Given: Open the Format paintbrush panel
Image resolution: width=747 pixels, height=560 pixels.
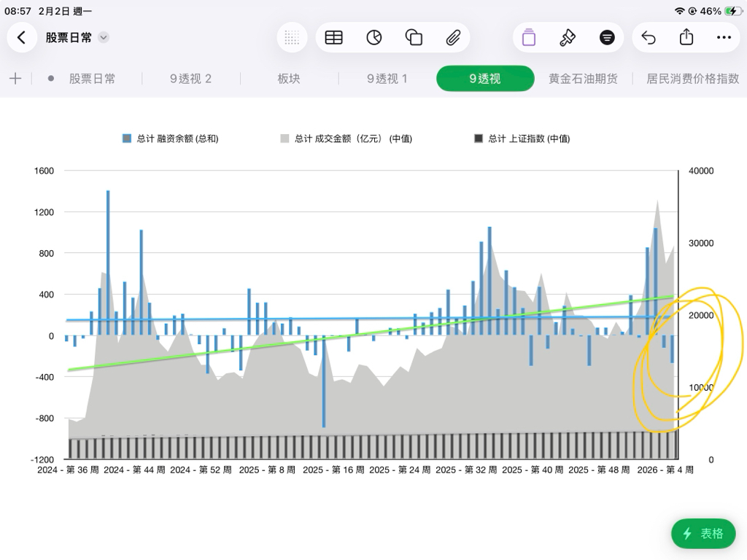Looking at the screenshot, I should tap(568, 38).
